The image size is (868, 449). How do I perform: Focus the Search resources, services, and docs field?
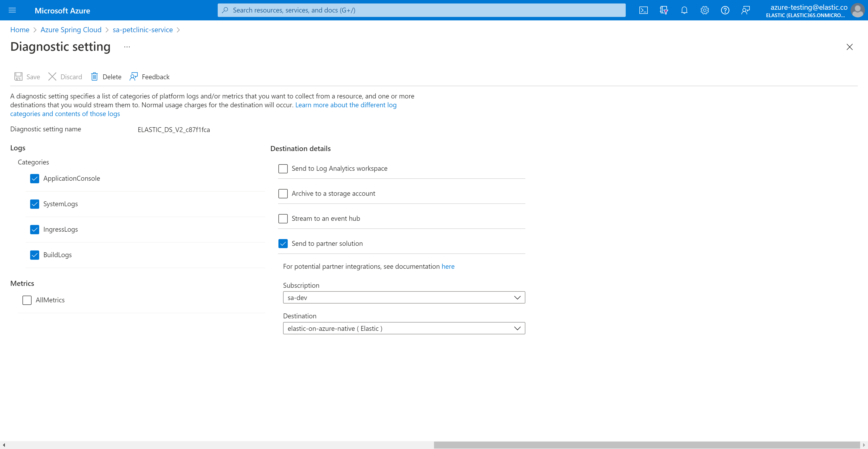point(421,10)
